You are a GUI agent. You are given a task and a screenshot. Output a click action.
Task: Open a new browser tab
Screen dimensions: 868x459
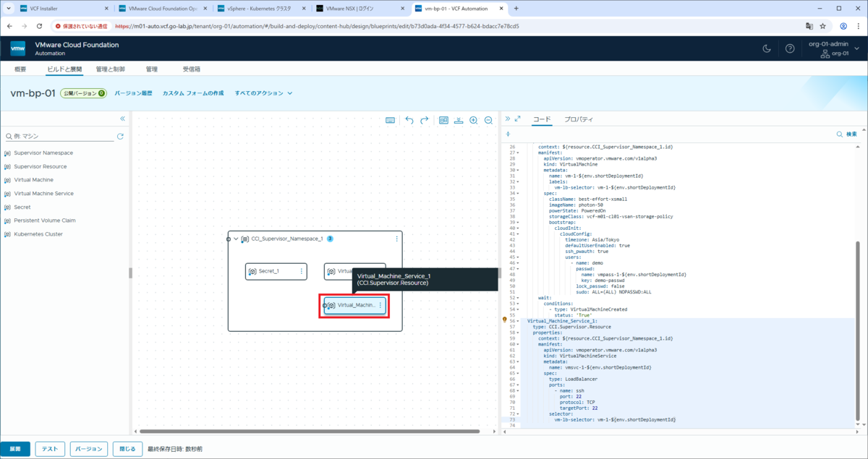click(515, 9)
